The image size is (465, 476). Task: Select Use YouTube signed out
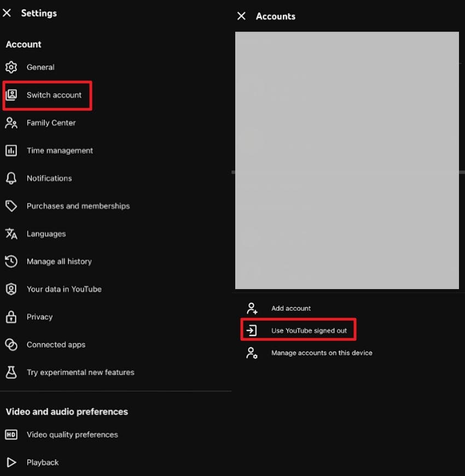click(x=299, y=330)
